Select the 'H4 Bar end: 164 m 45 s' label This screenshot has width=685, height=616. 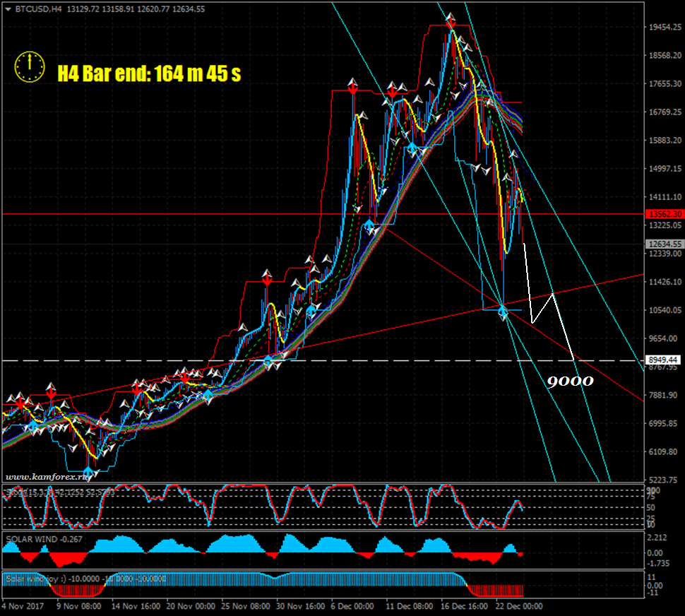[x=149, y=73]
